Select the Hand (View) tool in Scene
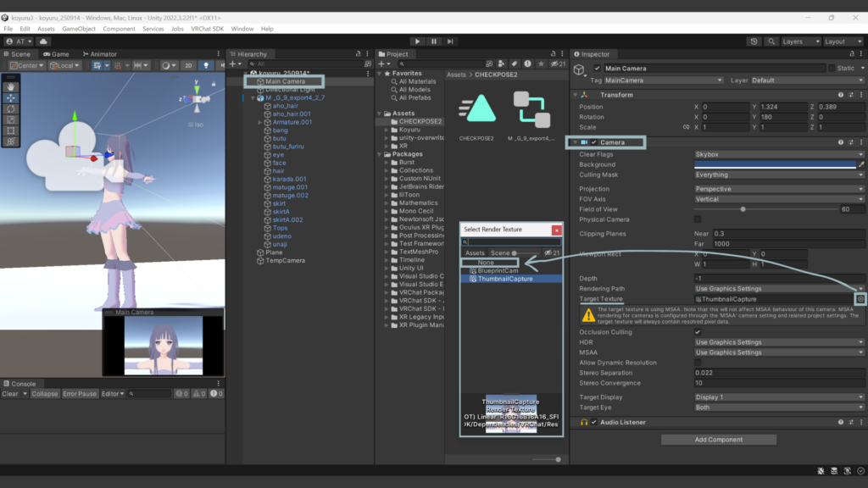The height and width of the screenshot is (488, 868). point(11,86)
